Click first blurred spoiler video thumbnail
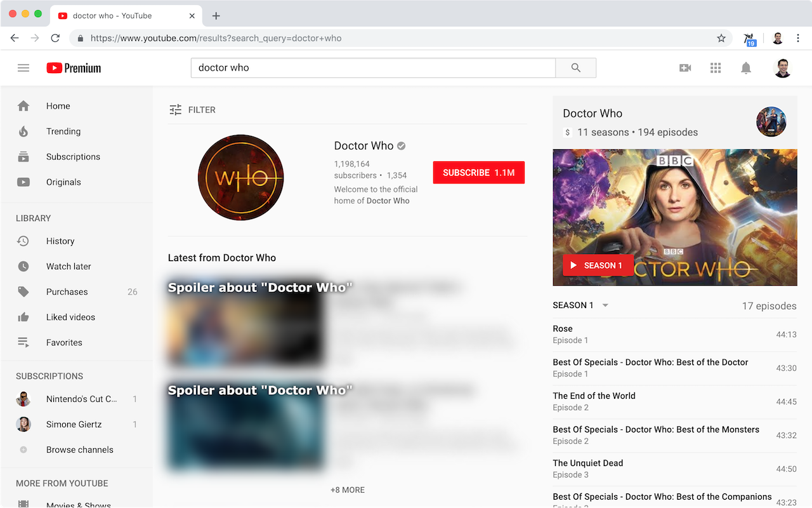 coord(246,323)
